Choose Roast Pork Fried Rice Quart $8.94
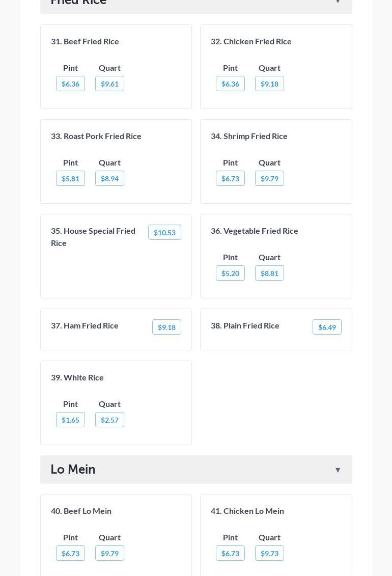This screenshot has width=392, height=576. 109,179
